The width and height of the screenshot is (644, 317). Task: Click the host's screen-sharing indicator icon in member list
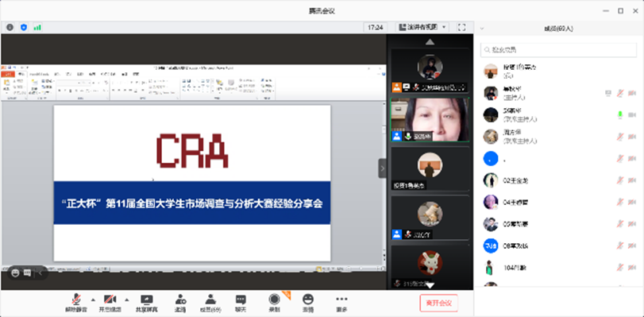click(x=608, y=93)
